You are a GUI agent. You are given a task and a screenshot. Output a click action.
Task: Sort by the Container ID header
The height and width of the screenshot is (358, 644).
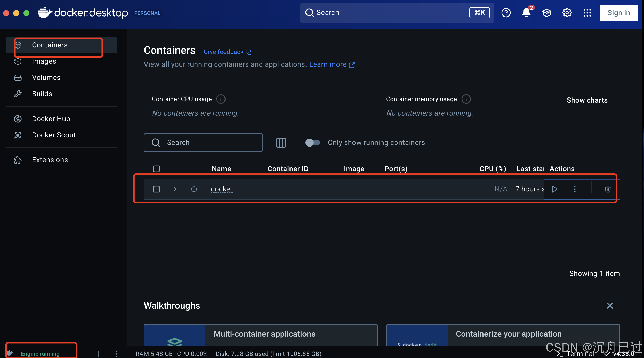(288, 169)
